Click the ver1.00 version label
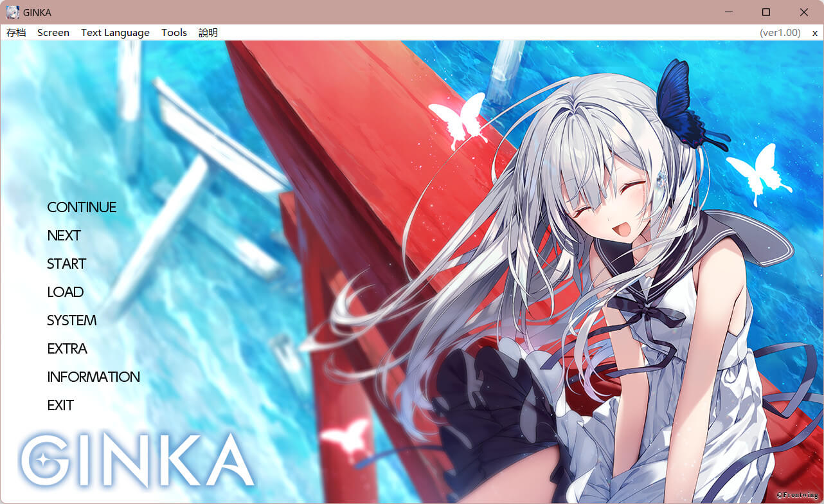 (780, 33)
